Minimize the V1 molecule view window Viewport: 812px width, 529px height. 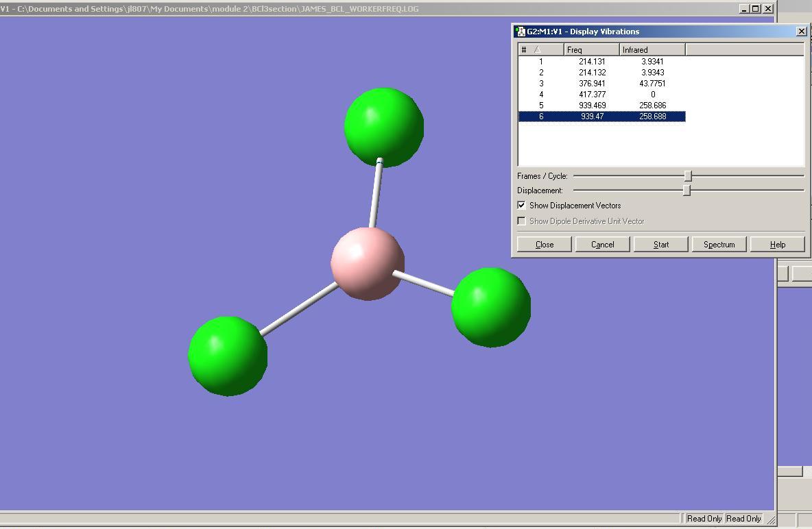click(744, 8)
